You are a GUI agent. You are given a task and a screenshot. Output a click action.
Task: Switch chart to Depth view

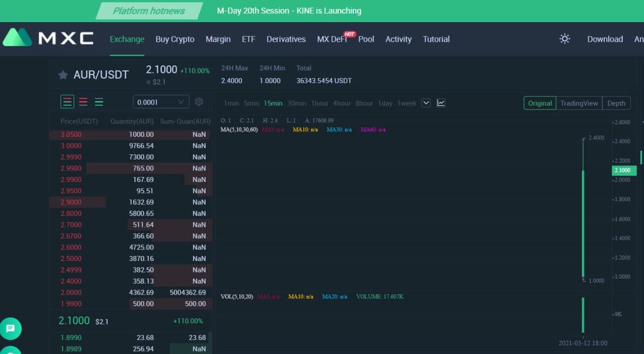click(616, 103)
